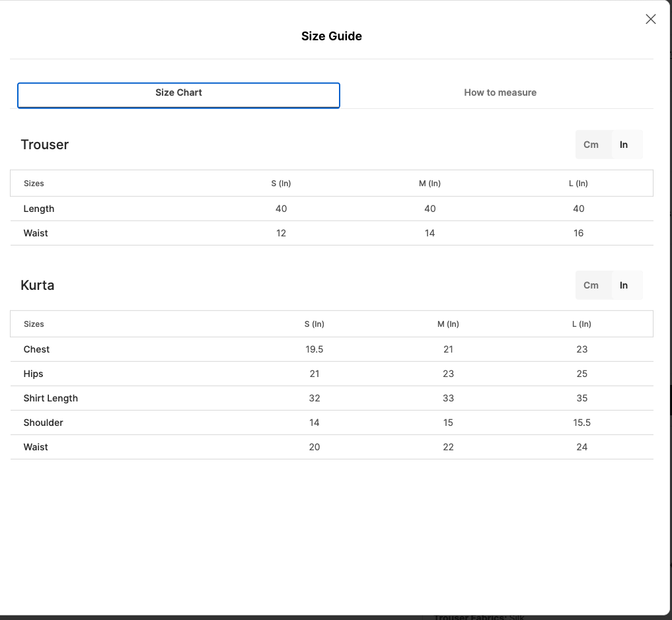Select the Shoulder row label
Screen dimensions: 672x620
click(x=44, y=423)
